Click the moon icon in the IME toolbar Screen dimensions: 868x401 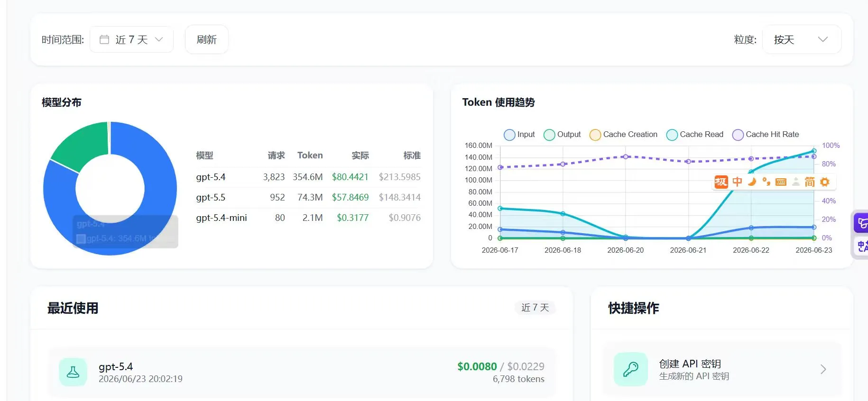[752, 182]
